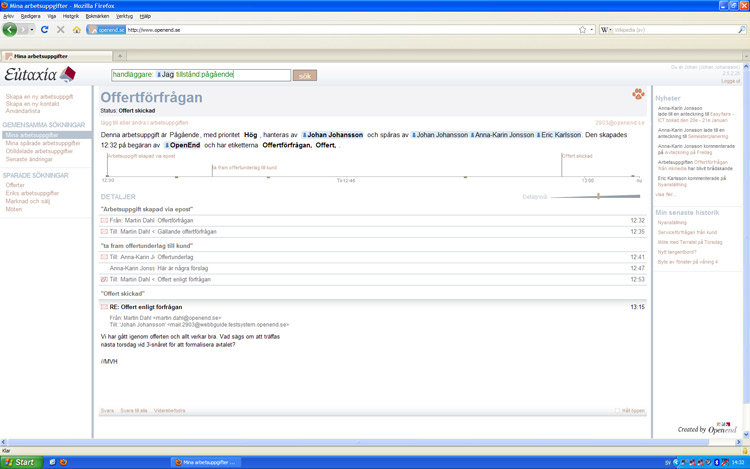
Task: Expand the 'Visa fler...' news list
Action: coord(665,194)
